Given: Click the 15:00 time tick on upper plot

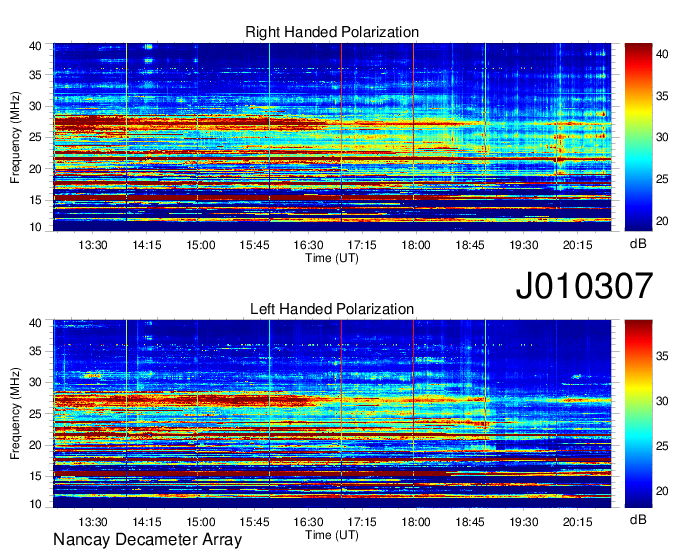Looking at the screenshot, I should tap(201, 245).
